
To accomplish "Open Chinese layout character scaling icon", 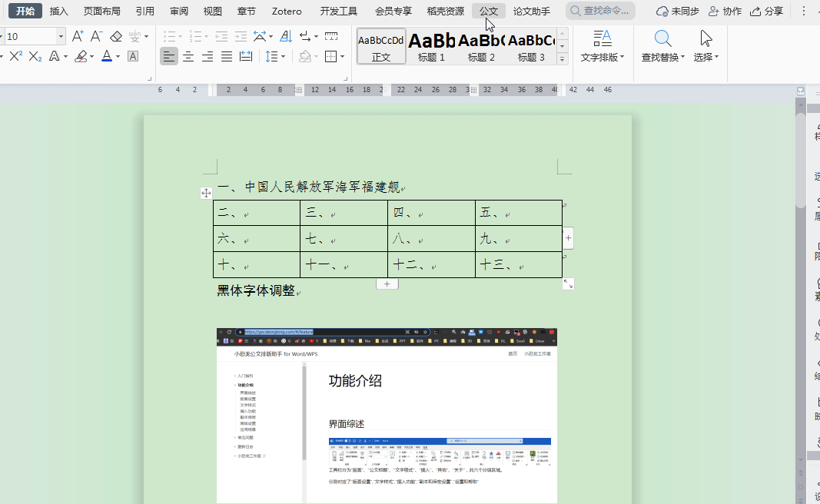I will click(260, 36).
